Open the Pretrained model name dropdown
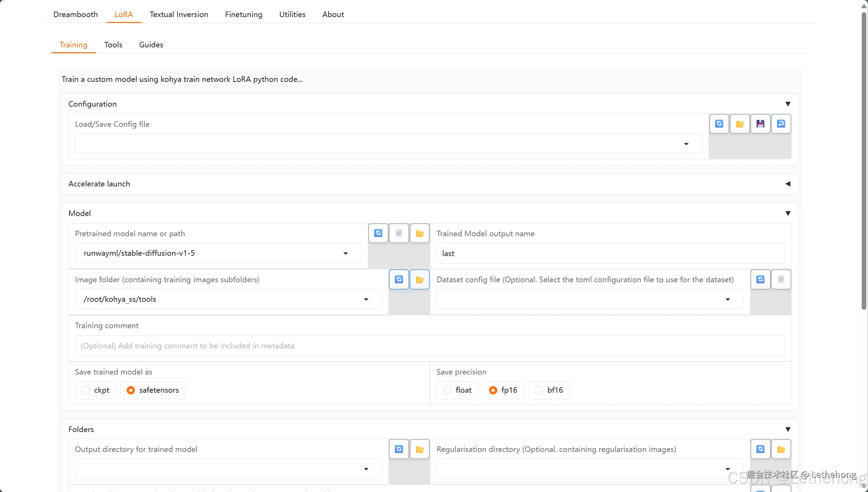Image resolution: width=868 pixels, height=492 pixels. click(x=345, y=253)
